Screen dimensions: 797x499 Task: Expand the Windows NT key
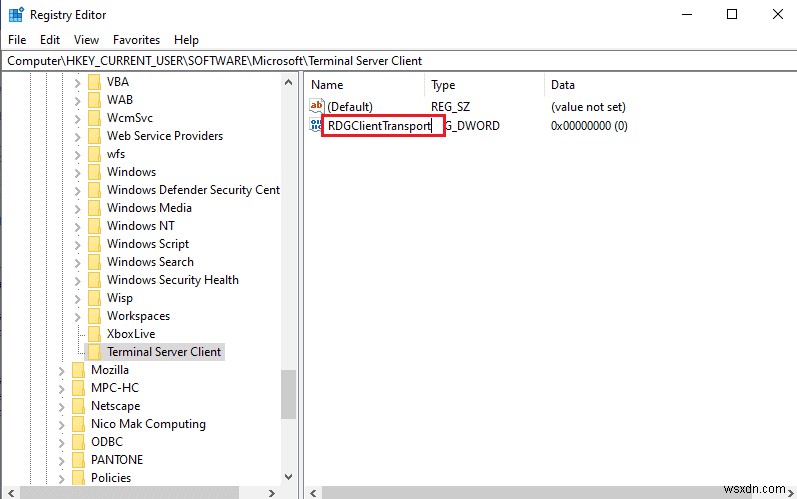coord(77,226)
